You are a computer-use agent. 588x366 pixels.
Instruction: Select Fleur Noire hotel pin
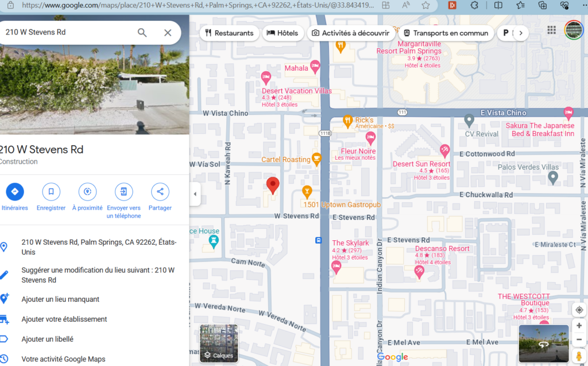(x=370, y=138)
